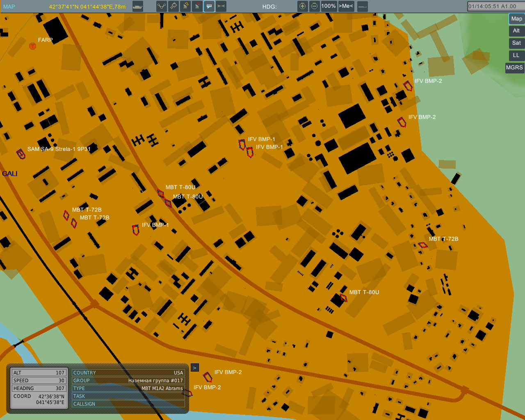Screen dimensions: 525x420
Task: Click the empty CALLSIGN row
Action: coord(128,404)
